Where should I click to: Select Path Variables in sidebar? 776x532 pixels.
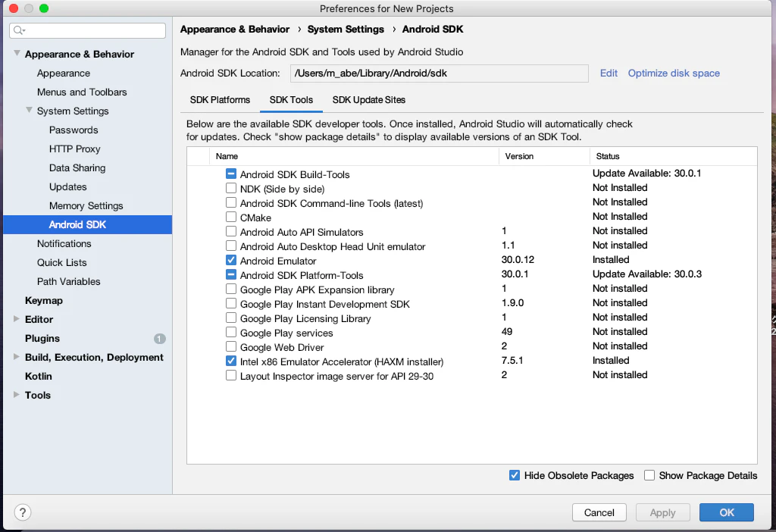point(69,282)
